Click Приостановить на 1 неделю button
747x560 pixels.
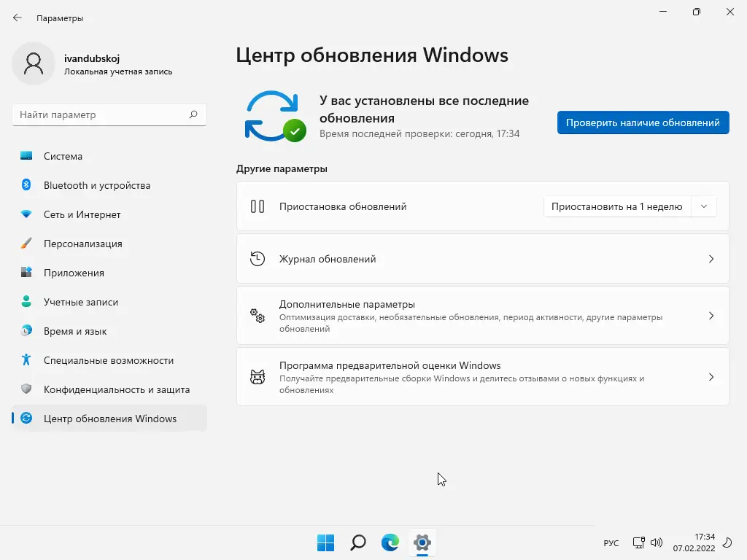coord(617,206)
